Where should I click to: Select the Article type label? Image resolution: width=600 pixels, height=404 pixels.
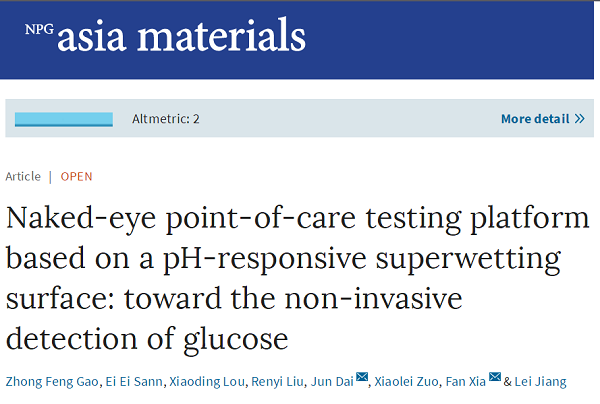tap(23, 176)
